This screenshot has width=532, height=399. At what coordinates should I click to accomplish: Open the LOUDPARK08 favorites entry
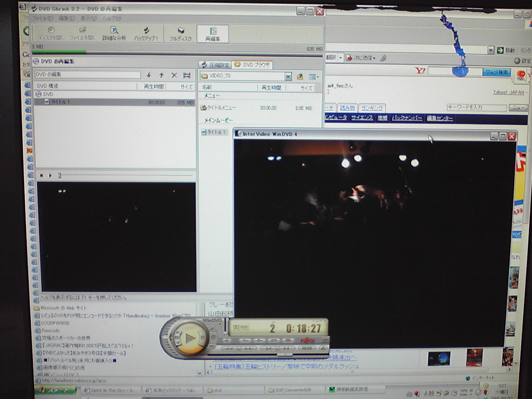coord(52,323)
